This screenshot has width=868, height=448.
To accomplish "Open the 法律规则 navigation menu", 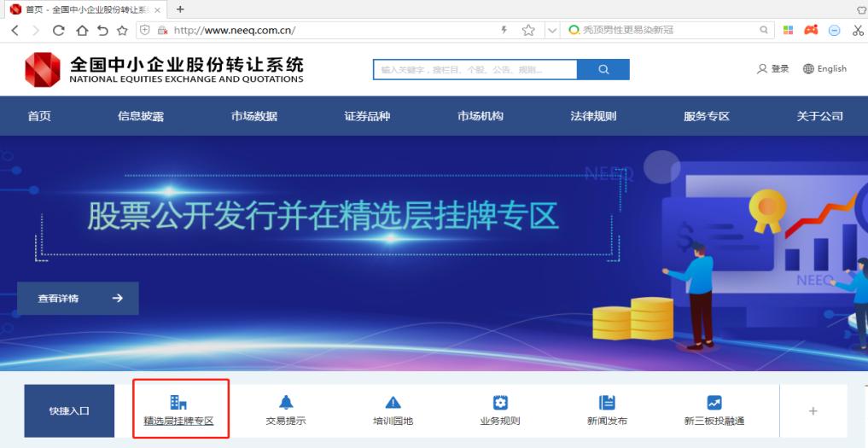I will point(593,116).
